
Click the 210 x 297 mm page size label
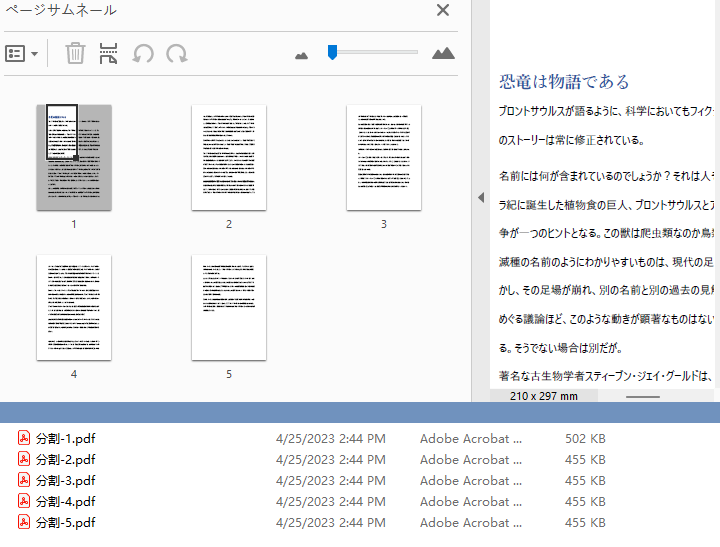coord(544,396)
